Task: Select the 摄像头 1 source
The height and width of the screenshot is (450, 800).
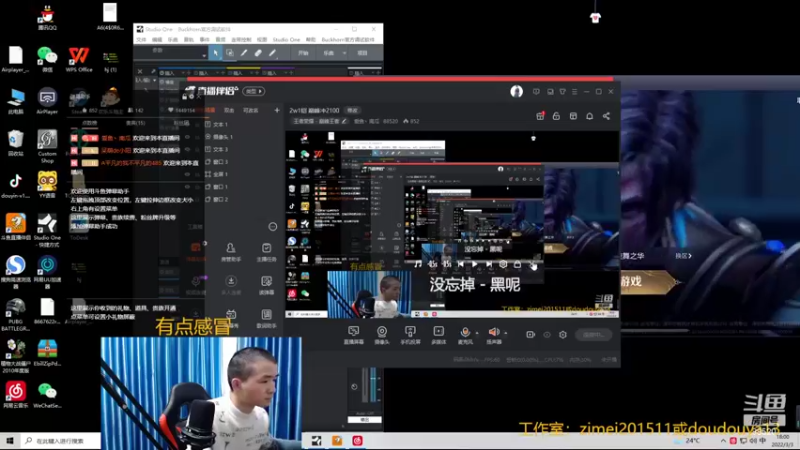Action: pos(219,137)
